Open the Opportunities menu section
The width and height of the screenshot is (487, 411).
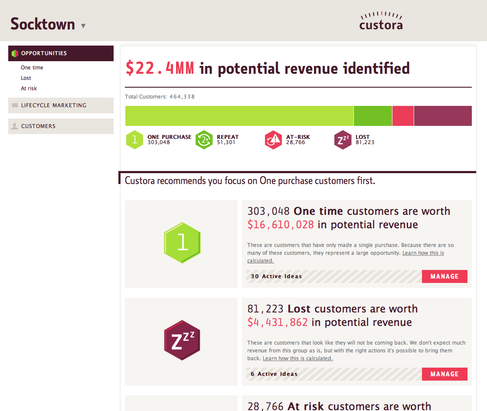click(x=61, y=53)
